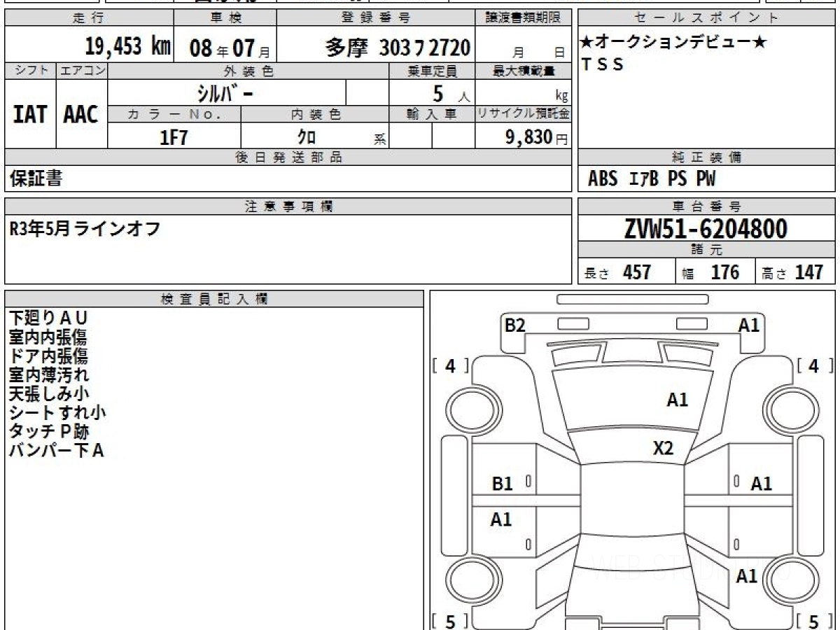Click TSS in sales point box
Screen dimensions: 840x630
[x=602, y=65]
